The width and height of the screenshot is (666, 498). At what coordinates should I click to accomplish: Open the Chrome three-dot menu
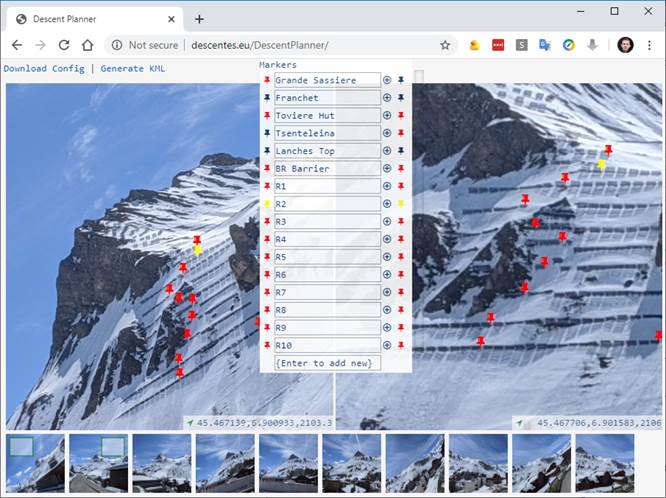click(x=649, y=45)
